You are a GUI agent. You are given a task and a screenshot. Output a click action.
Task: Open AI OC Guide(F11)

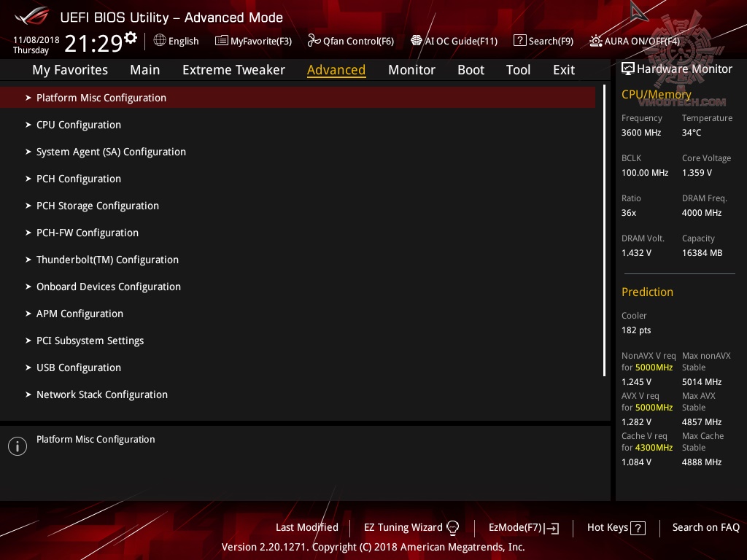tap(461, 42)
